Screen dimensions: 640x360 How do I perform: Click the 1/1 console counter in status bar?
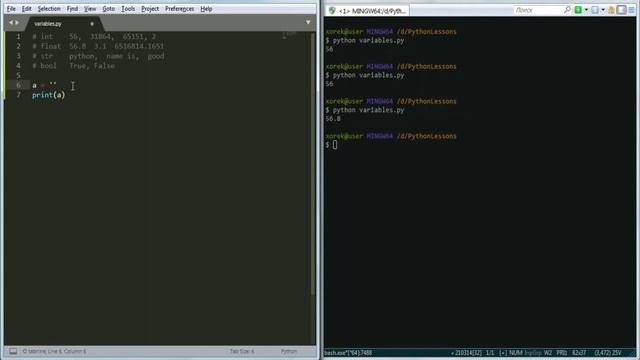coord(490,353)
